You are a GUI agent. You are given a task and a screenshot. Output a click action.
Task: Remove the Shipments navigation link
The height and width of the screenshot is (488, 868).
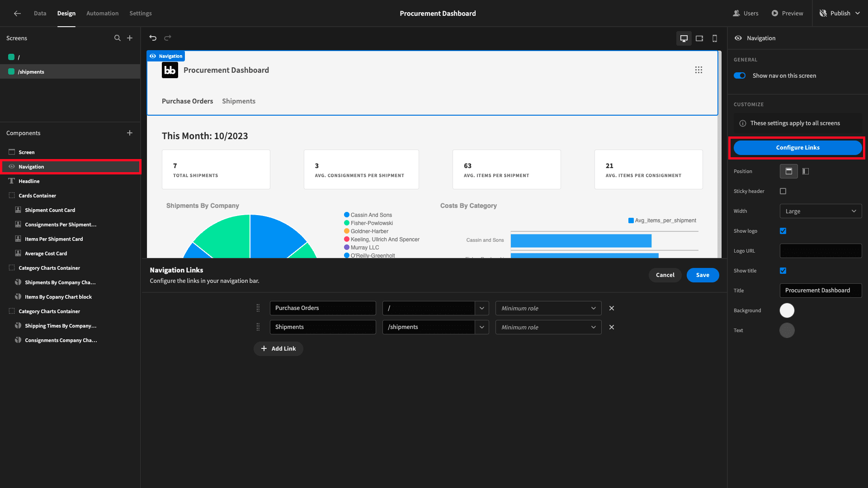[x=612, y=327]
